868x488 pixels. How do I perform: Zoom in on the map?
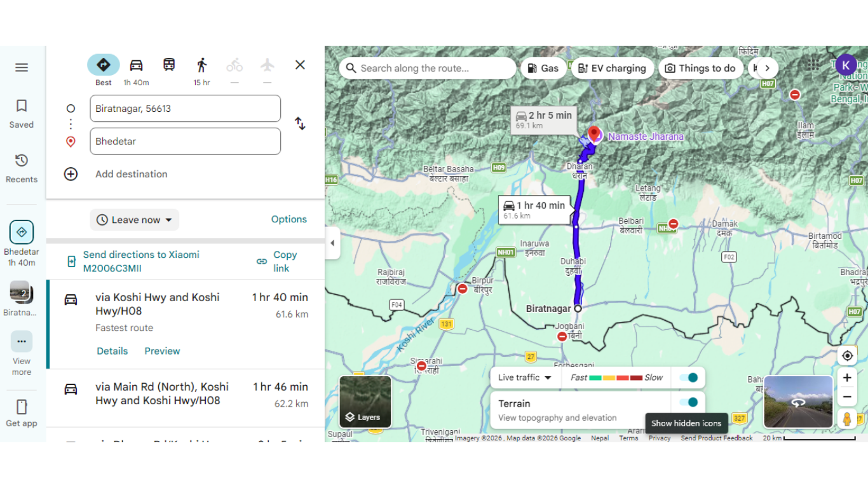point(847,377)
